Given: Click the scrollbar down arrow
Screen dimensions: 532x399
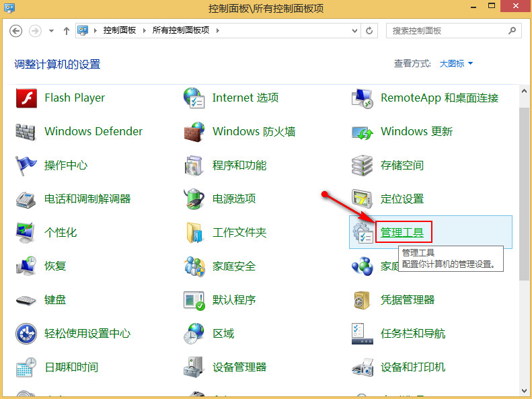Looking at the screenshot, I should pos(524,391).
